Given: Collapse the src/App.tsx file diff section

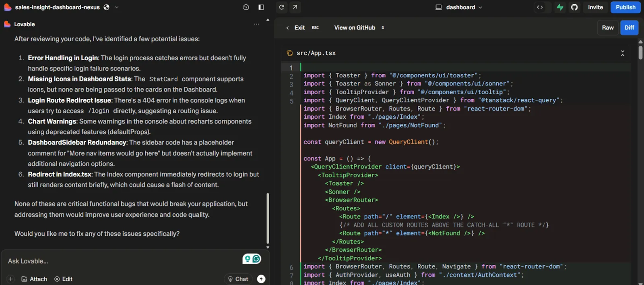Looking at the screenshot, I should [622, 53].
